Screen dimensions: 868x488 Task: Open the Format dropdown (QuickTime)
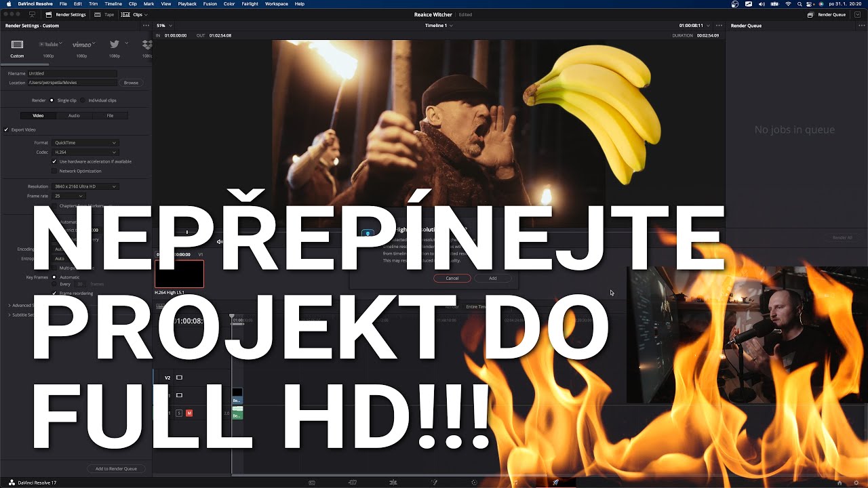pos(85,142)
